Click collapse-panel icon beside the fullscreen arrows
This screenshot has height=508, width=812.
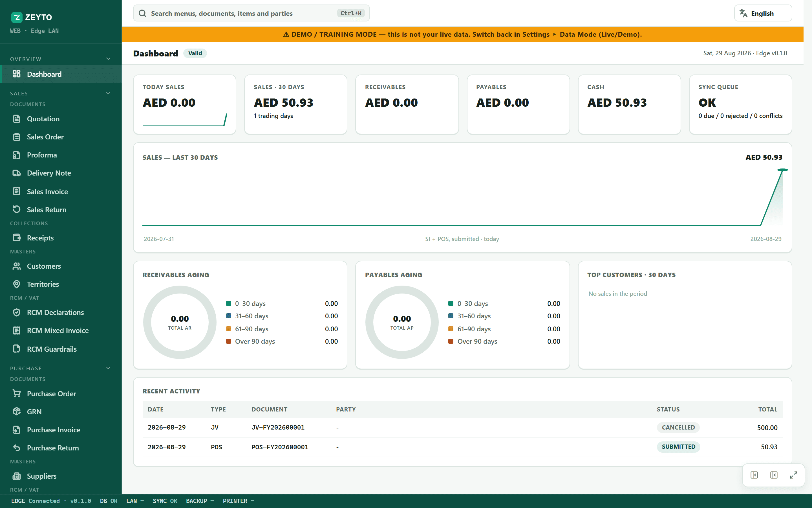tap(774, 475)
